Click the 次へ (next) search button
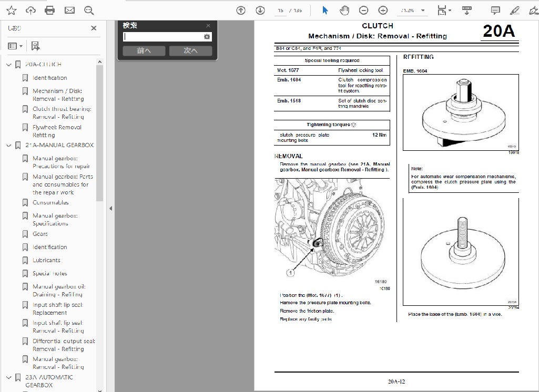The height and width of the screenshot is (392, 539). click(190, 51)
